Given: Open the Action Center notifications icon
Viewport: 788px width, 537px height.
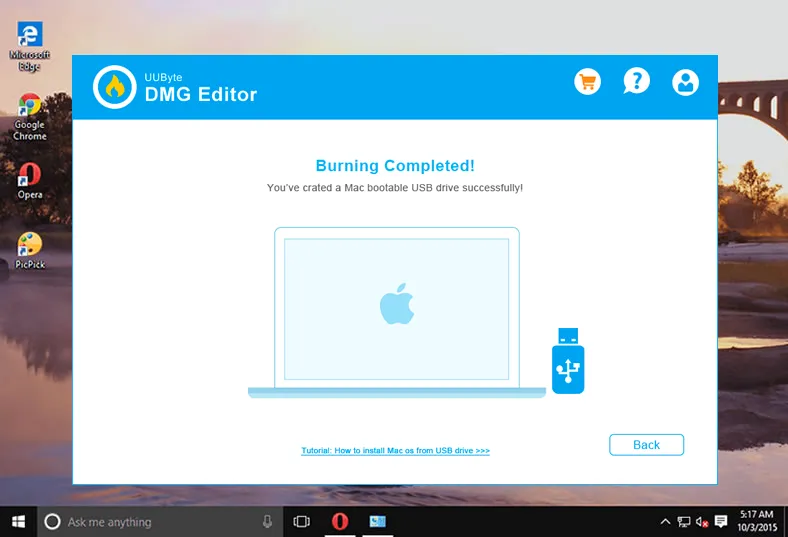Looking at the screenshot, I should (x=721, y=522).
